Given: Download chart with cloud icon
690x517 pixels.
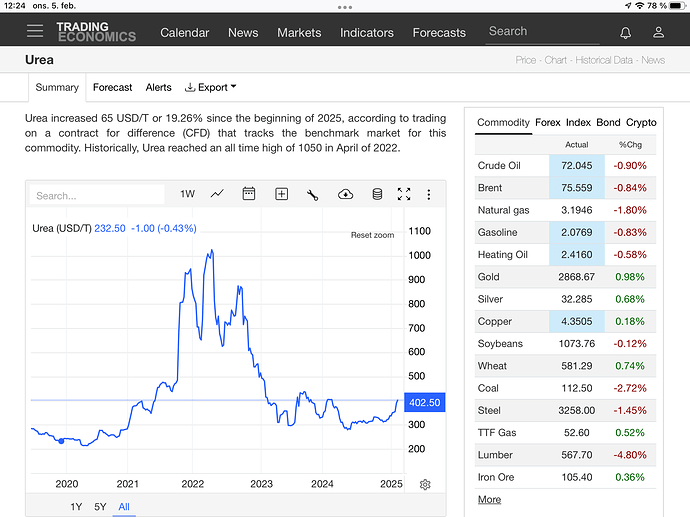Looking at the screenshot, I should tap(345, 194).
